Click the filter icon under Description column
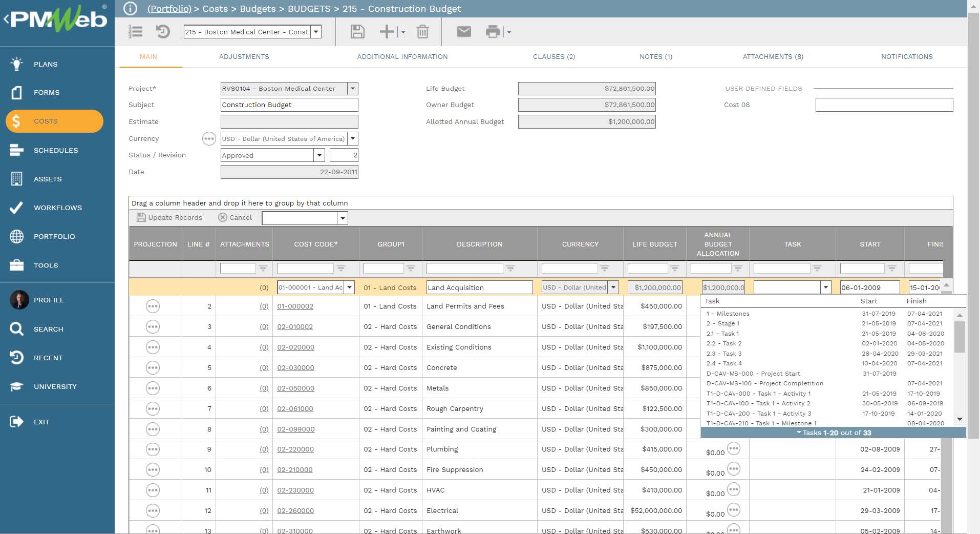This screenshot has width=980, height=534. point(510,268)
